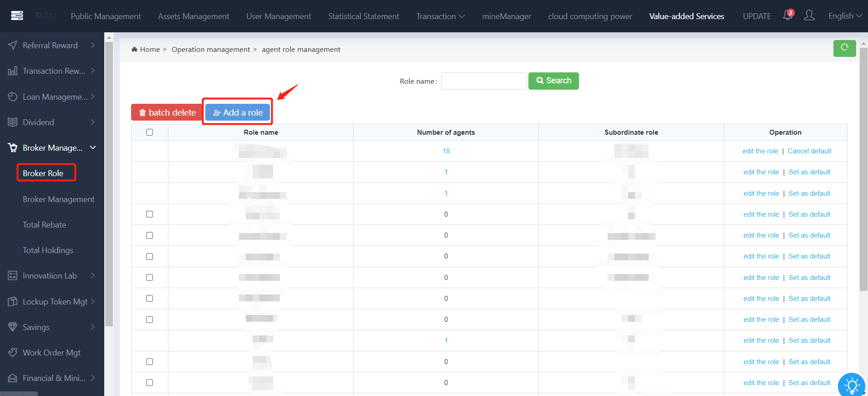Click the Financial & Mining envelope icon
Screen dimensions: 868x396
13,378
